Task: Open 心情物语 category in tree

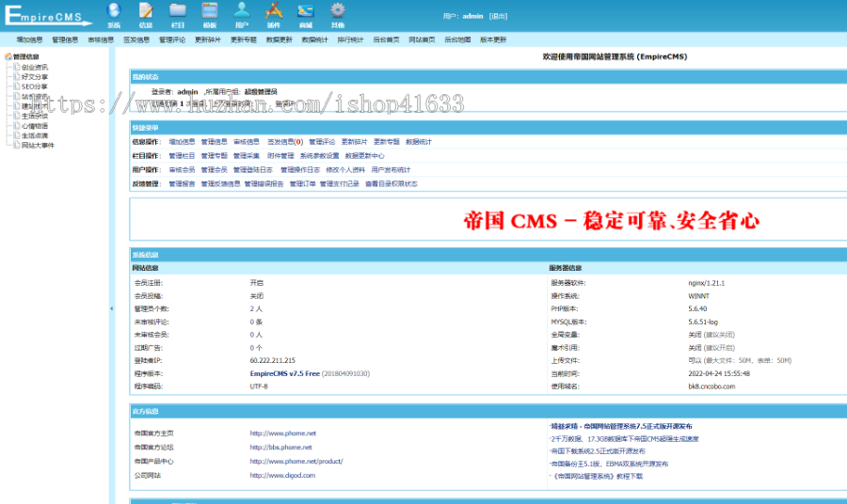Action: click(35, 126)
